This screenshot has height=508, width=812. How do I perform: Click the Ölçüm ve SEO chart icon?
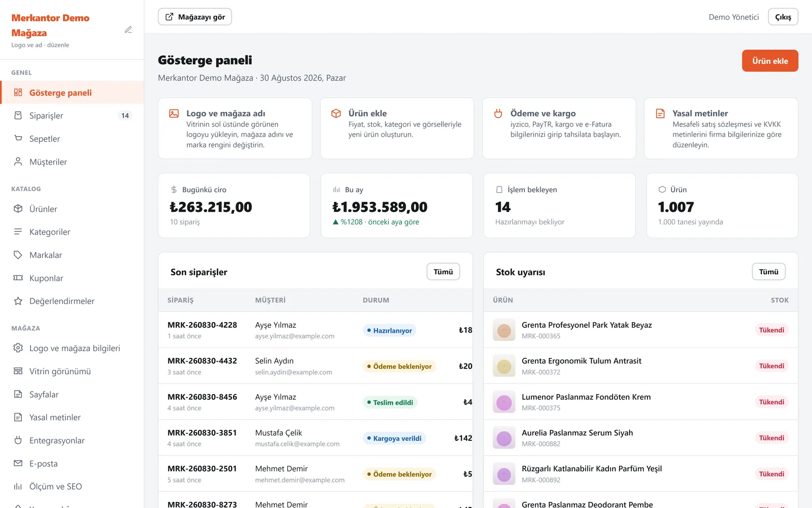pyautogui.click(x=18, y=487)
